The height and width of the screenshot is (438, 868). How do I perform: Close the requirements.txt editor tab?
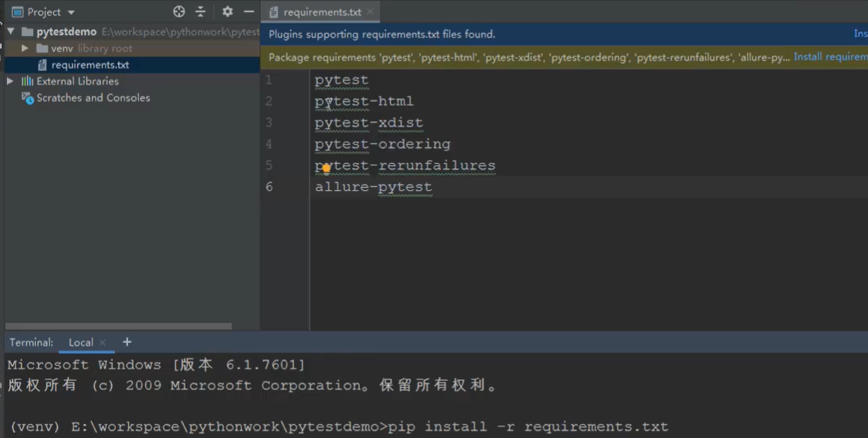coord(371,12)
